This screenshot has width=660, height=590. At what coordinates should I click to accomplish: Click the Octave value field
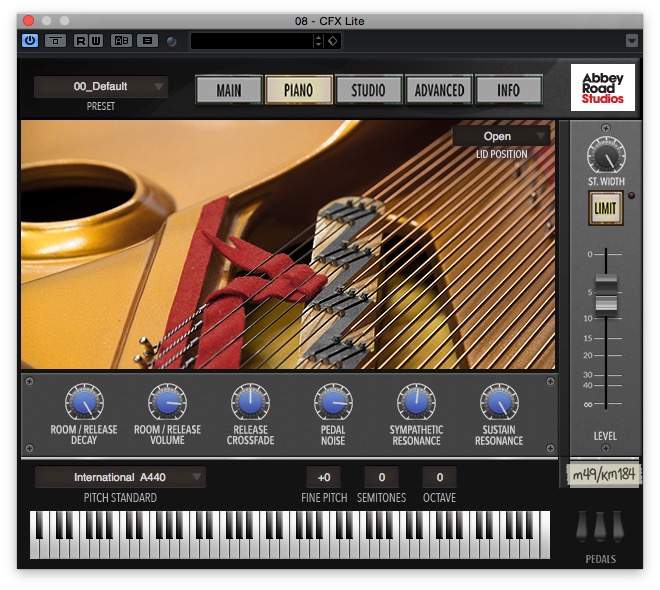click(x=439, y=477)
